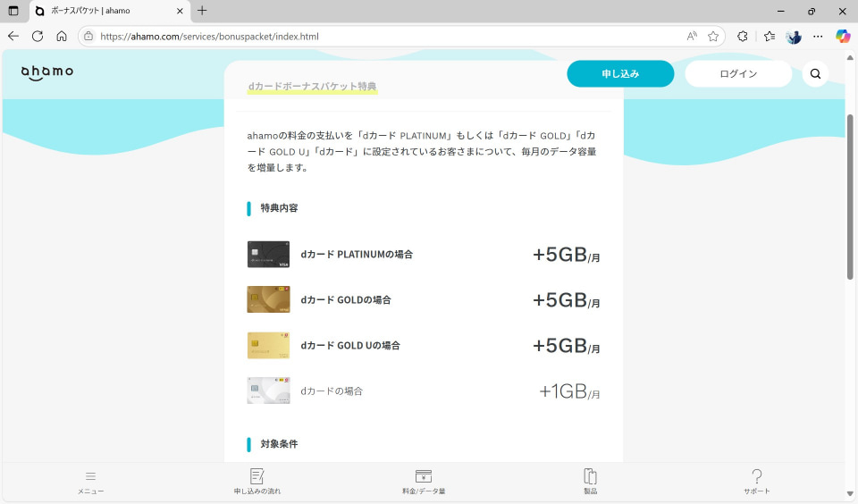858x504 pixels.
Task: Click the ahamo logo
Action: 47,72
